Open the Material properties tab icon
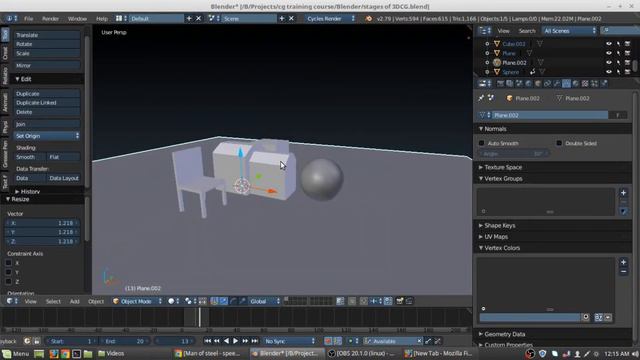Image resolution: width=640 pixels, height=360 pixels. coord(576,84)
